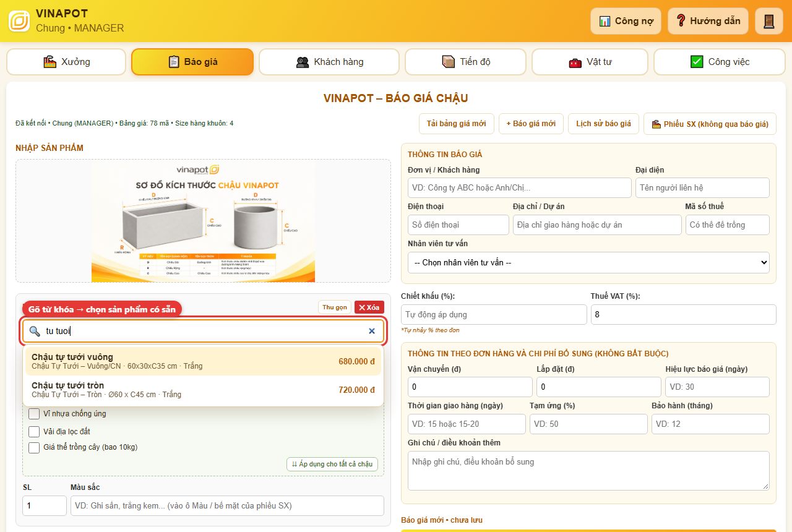Click the Tạm ứng (%) field

tap(588, 424)
